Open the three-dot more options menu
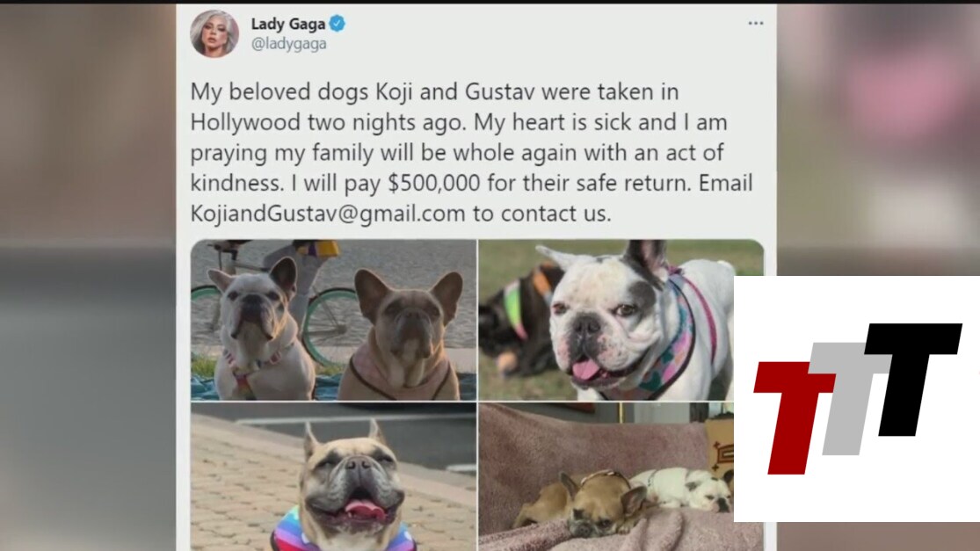This screenshot has width=980, height=551. (x=756, y=23)
